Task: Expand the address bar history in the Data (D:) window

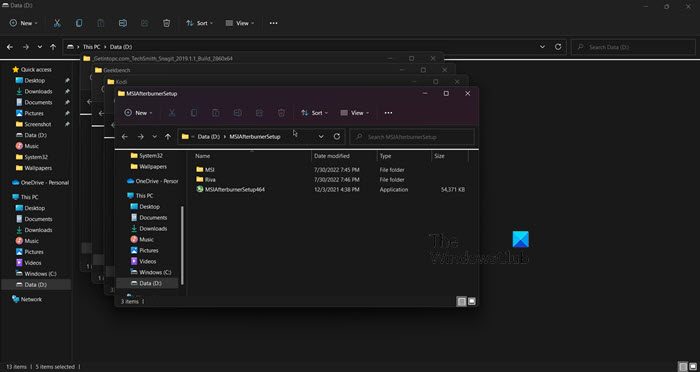Action: click(x=542, y=47)
